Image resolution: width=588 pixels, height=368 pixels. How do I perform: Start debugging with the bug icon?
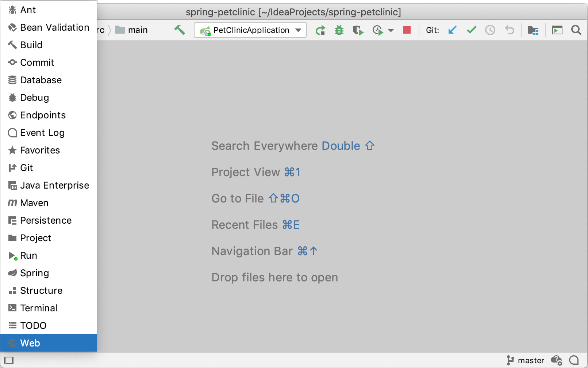coord(339,30)
